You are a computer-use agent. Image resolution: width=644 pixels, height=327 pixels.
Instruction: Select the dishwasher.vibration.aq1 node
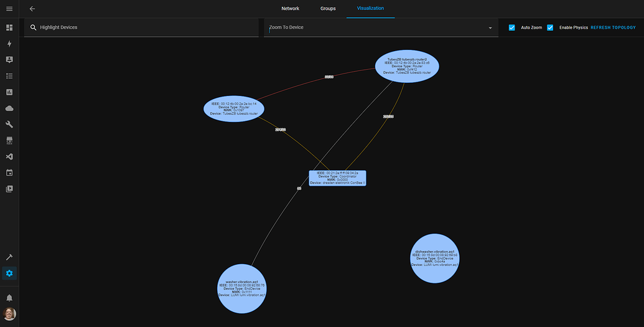(435, 258)
